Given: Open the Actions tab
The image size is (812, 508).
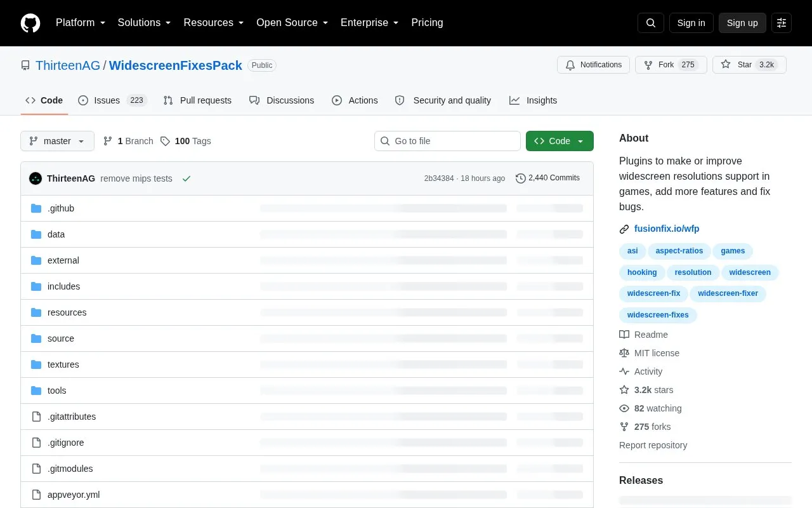Looking at the screenshot, I should 355,100.
